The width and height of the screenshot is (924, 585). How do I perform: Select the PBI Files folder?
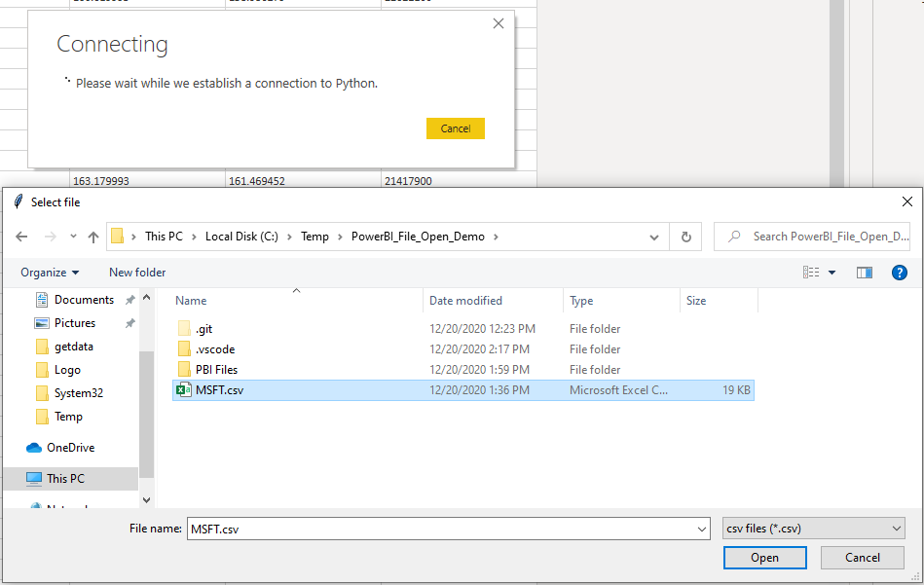216,369
